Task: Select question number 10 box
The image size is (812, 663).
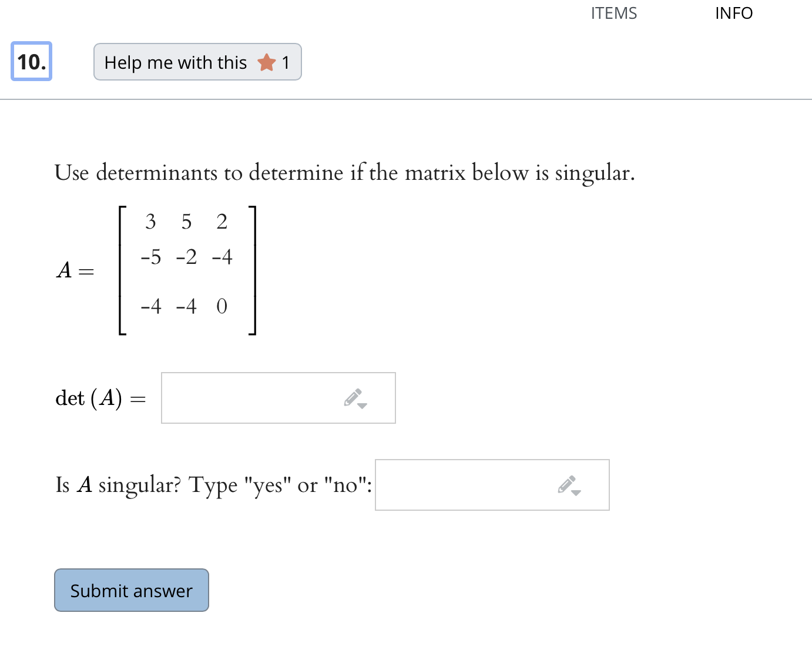Action: [x=32, y=61]
